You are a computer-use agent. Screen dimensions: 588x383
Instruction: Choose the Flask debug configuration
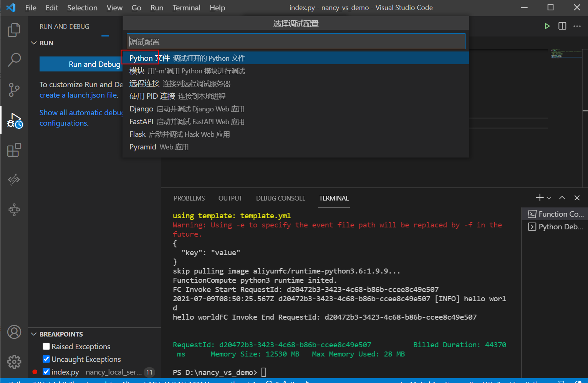[x=296, y=134]
